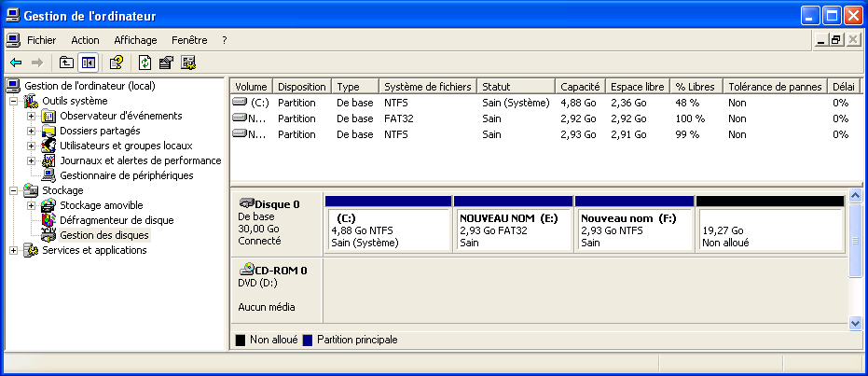The height and width of the screenshot is (376, 868).
Task: Click the (C:) volume icon in list
Action: [x=240, y=102]
